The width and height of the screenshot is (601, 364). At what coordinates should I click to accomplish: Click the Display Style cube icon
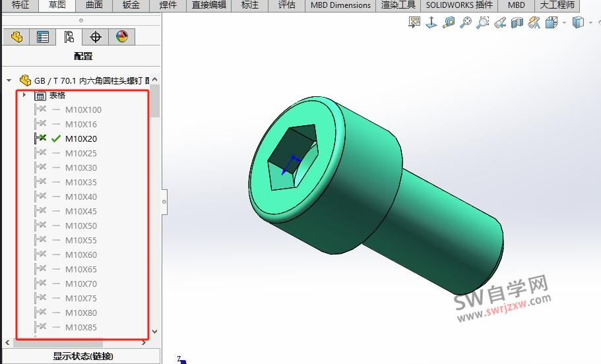coord(578,22)
